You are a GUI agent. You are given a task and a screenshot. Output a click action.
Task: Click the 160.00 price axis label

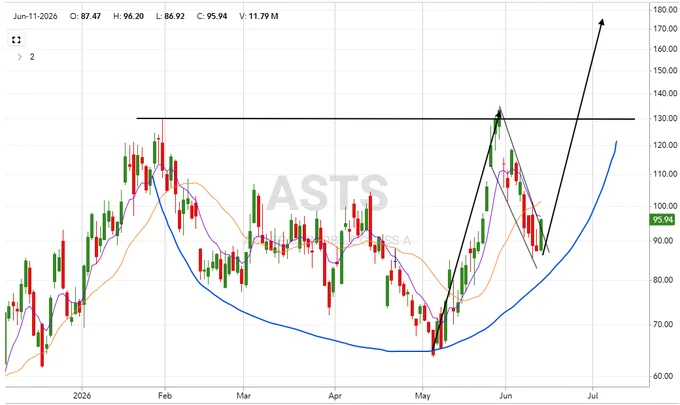coord(665,49)
